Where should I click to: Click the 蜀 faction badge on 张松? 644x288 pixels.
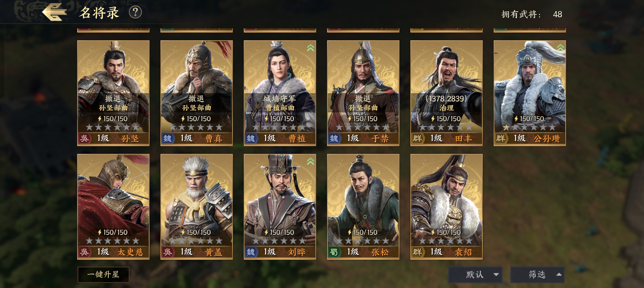(x=334, y=252)
